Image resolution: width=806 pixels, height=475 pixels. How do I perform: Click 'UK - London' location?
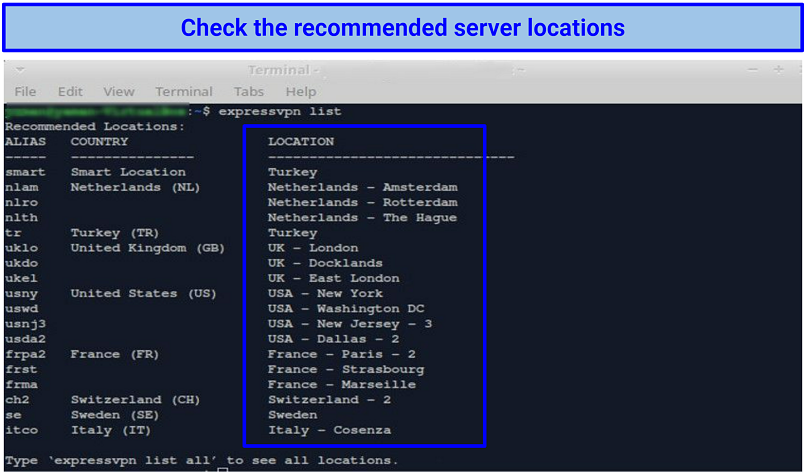[313, 248]
